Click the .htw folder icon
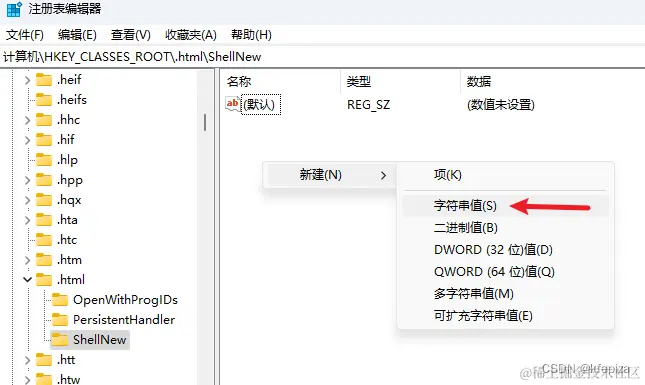645x385 pixels. point(44,379)
